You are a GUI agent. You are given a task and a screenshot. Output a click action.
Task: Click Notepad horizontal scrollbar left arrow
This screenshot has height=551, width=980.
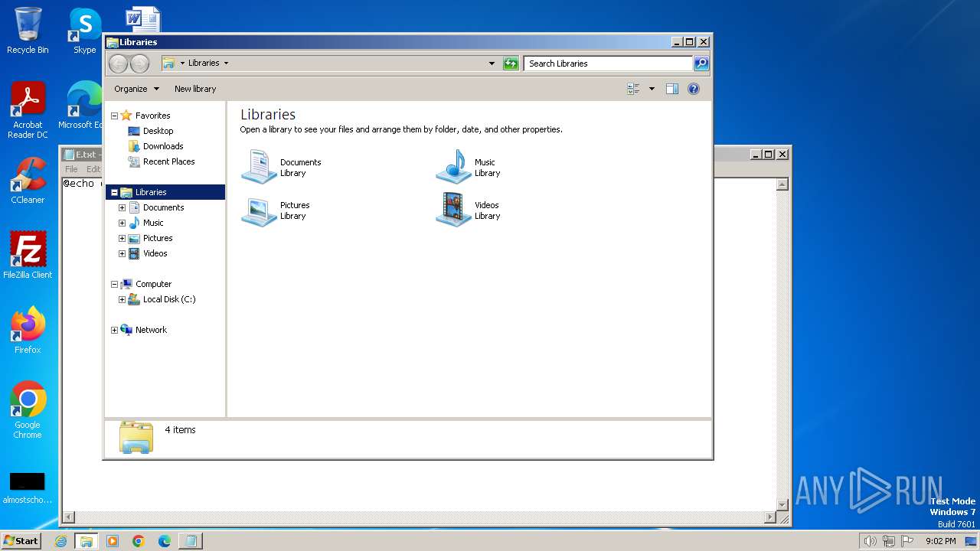pos(68,517)
